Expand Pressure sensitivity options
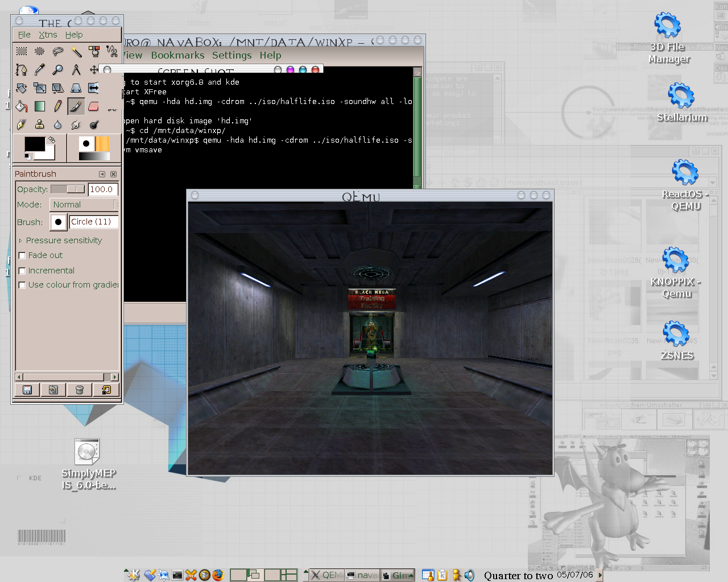The image size is (728, 582). coord(20,241)
